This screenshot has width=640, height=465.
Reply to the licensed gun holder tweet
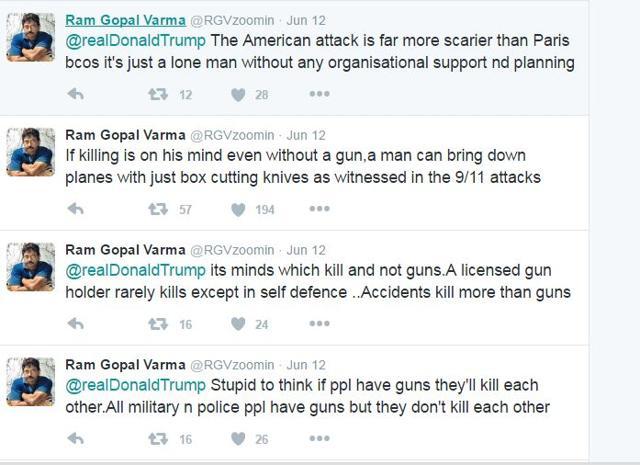pos(75,324)
